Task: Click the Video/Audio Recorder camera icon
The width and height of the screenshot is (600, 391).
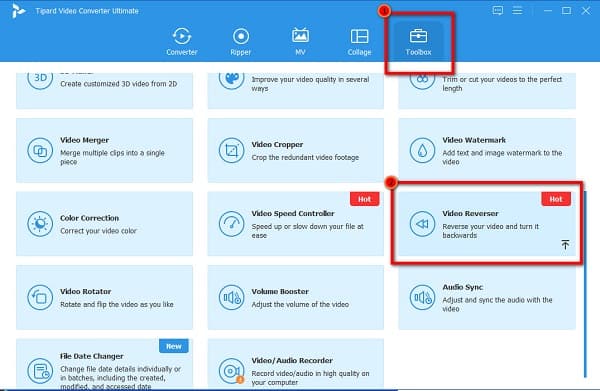Action: click(x=232, y=371)
